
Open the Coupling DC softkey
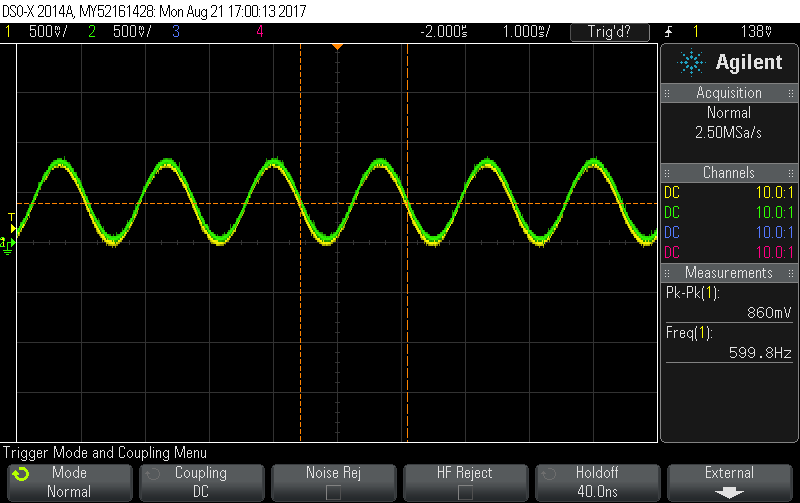pos(202,482)
